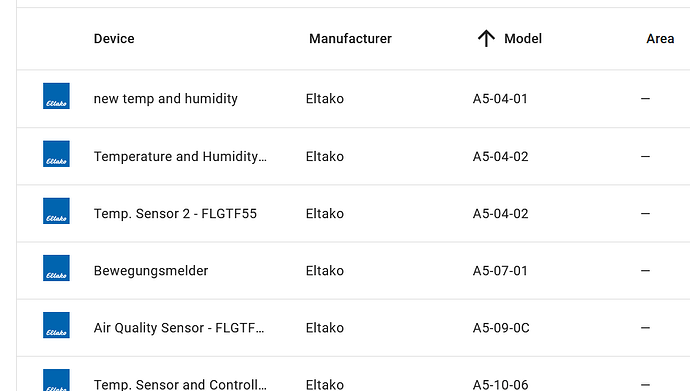Click Eltako icon next to Temp. Sensor 2 - FLGTF55
This screenshot has width=690, height=391.
(56, 211)
